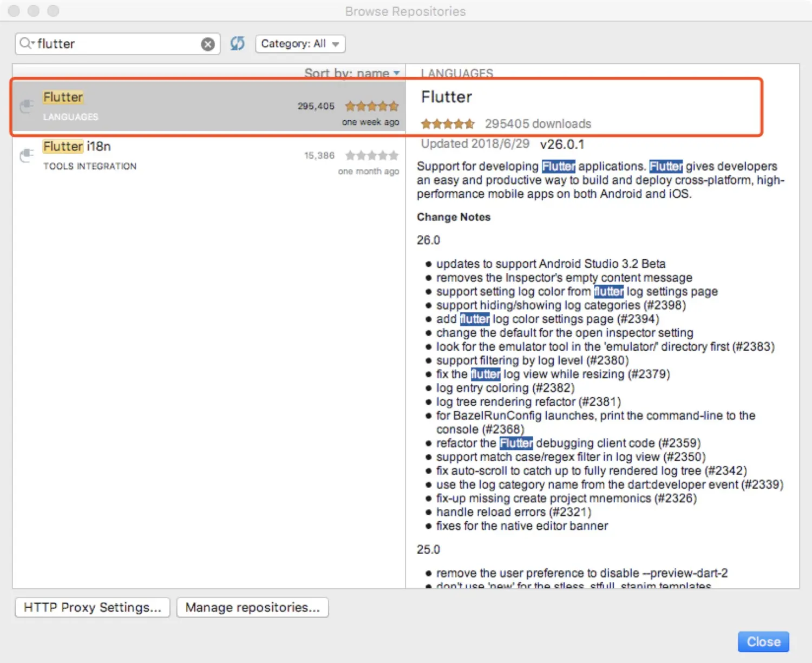812x663 pixels.
Task: Click 'fixes for the native editor banner'
Action: (x=522, y=526)
